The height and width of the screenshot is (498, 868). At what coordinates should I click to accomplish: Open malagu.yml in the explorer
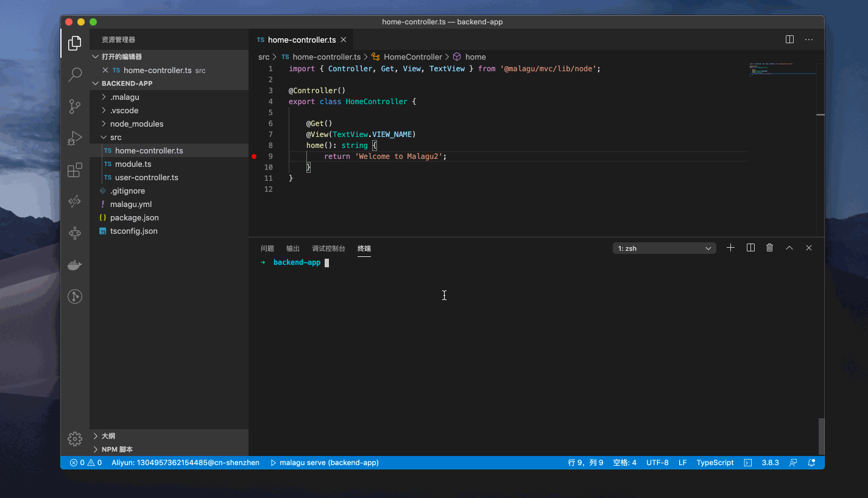pos(169,204)
